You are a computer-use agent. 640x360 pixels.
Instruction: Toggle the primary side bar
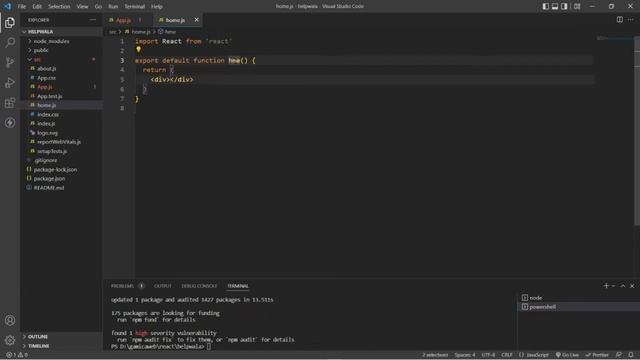[x=546, y=6]
